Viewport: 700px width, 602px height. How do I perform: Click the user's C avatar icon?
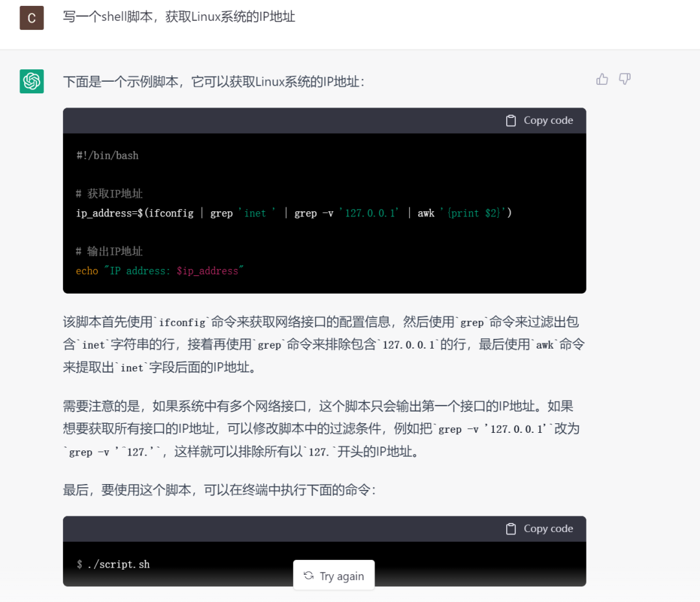point(31,17)
